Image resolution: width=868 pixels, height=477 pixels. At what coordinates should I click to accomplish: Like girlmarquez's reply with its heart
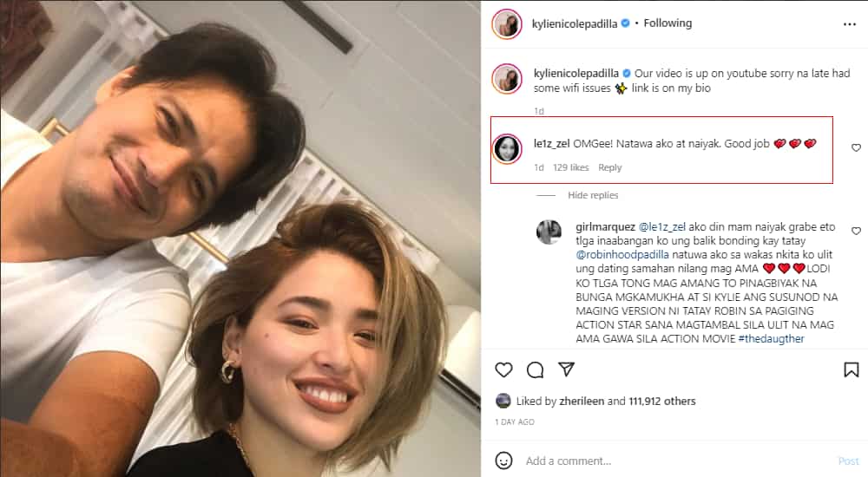(856, 231)
